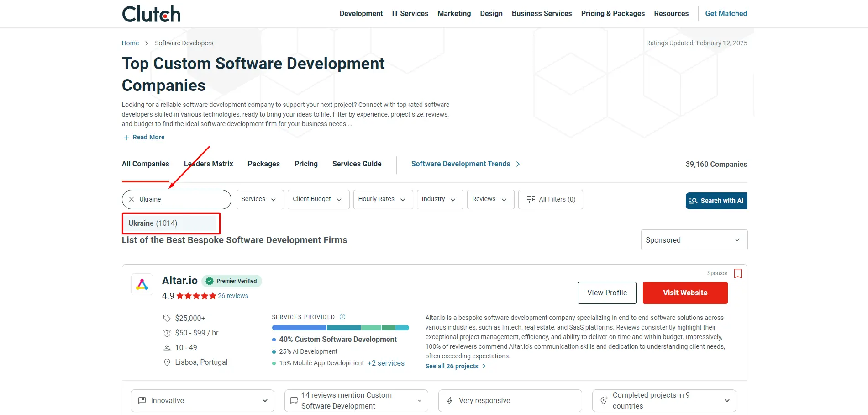Open the Design nav menu

(491, 14)
